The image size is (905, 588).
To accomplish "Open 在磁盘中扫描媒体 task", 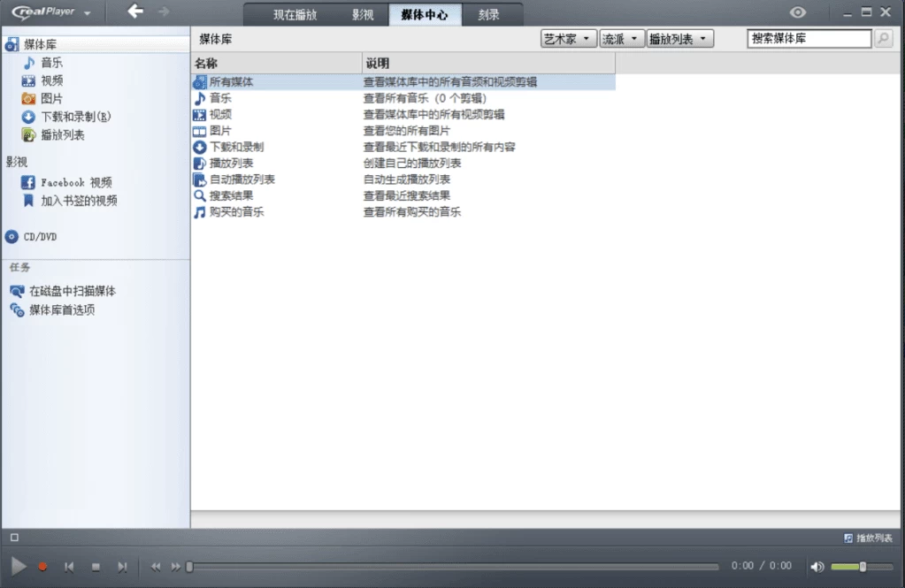I will coord(72,291).
